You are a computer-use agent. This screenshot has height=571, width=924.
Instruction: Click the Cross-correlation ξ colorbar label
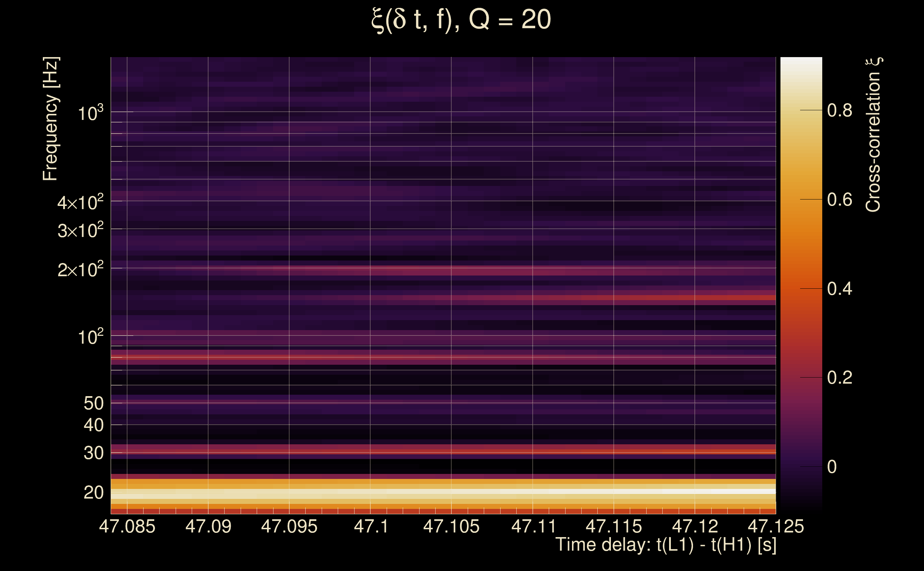pyautogui.click(x=873, y=135)
